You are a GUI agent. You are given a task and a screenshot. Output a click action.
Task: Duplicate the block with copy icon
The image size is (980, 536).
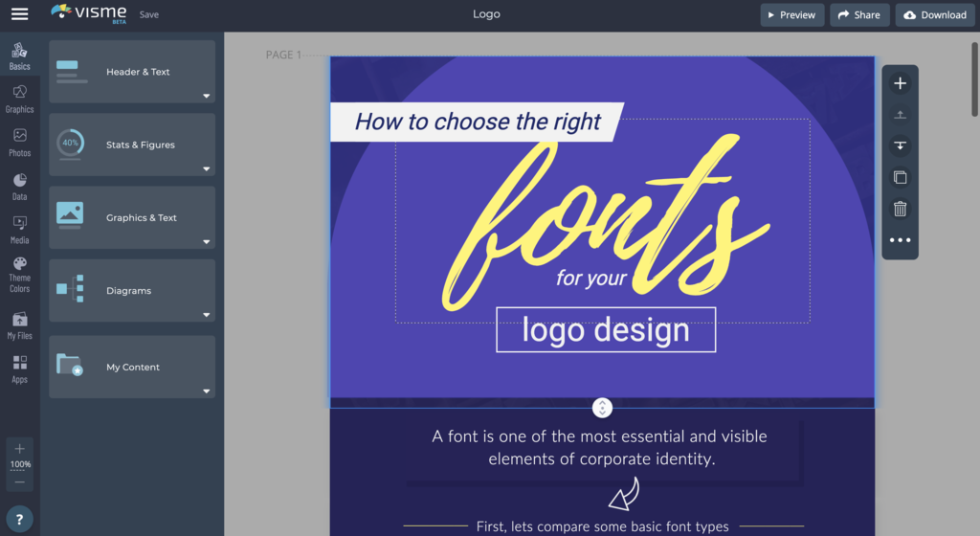[900, 177]
